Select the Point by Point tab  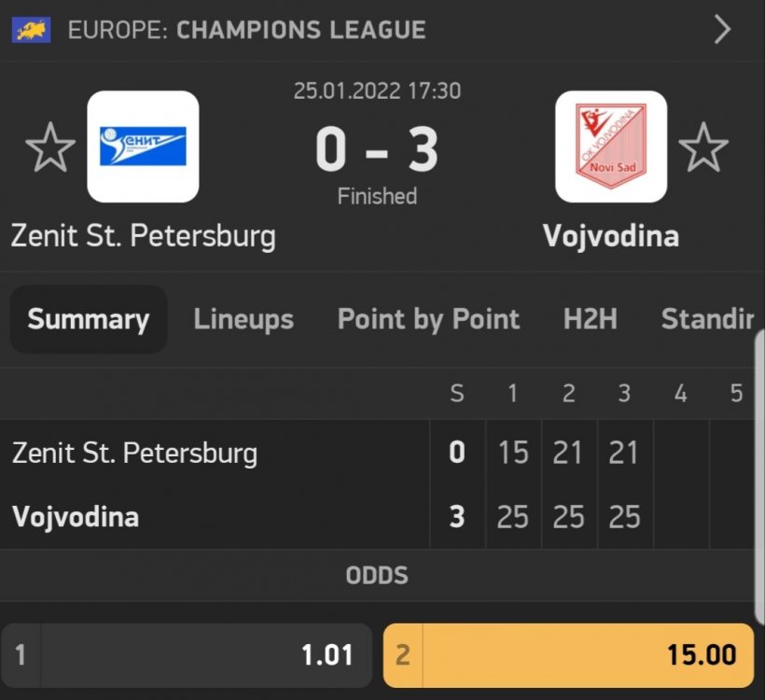428,319
